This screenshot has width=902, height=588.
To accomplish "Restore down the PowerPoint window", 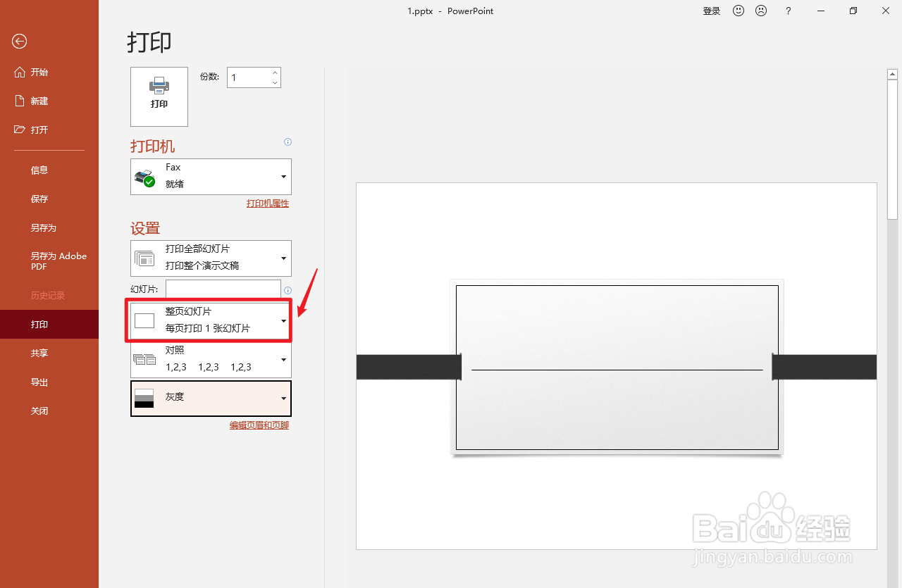I will click(853, 11).
